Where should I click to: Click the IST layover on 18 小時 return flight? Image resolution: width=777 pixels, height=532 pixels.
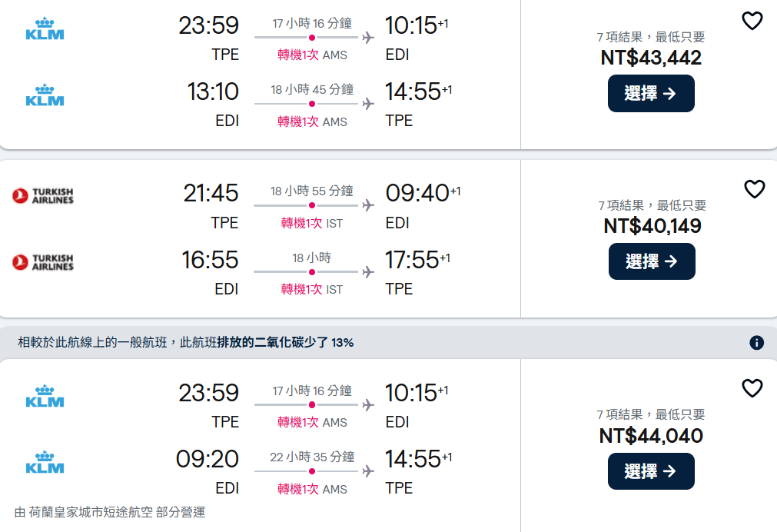[334, 290]
